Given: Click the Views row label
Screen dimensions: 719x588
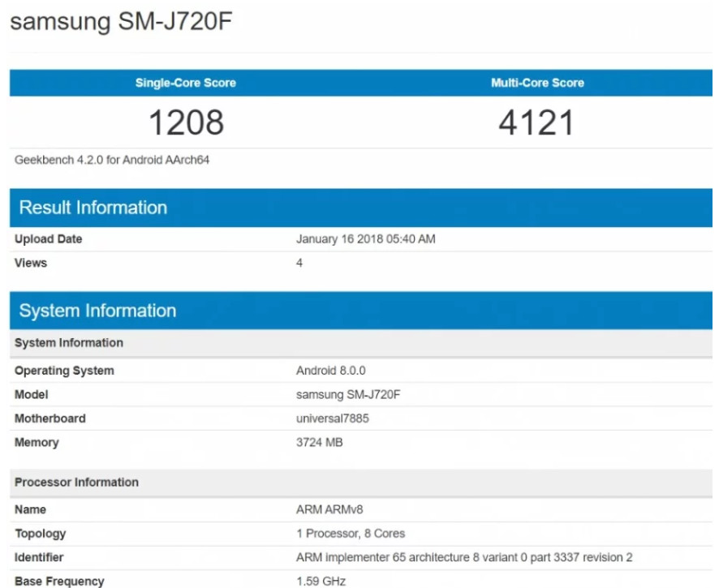Looking at the screenshot, I should click(31, 263).
